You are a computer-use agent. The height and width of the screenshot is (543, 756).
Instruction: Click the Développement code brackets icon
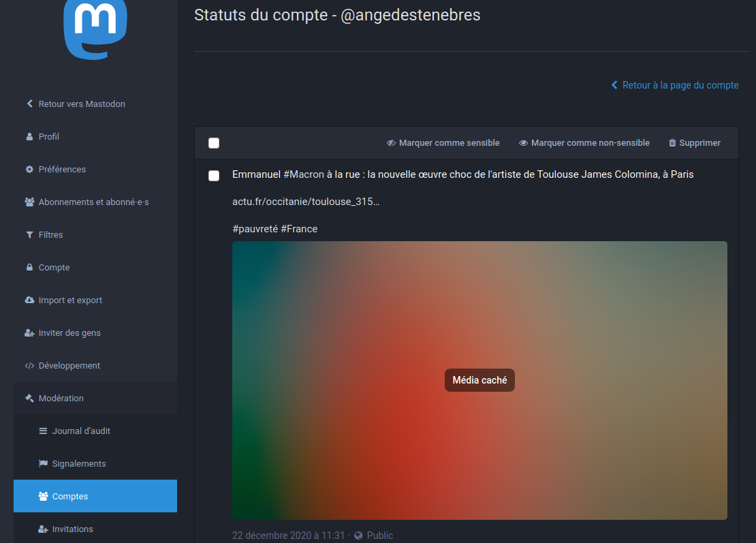(29, 366)
